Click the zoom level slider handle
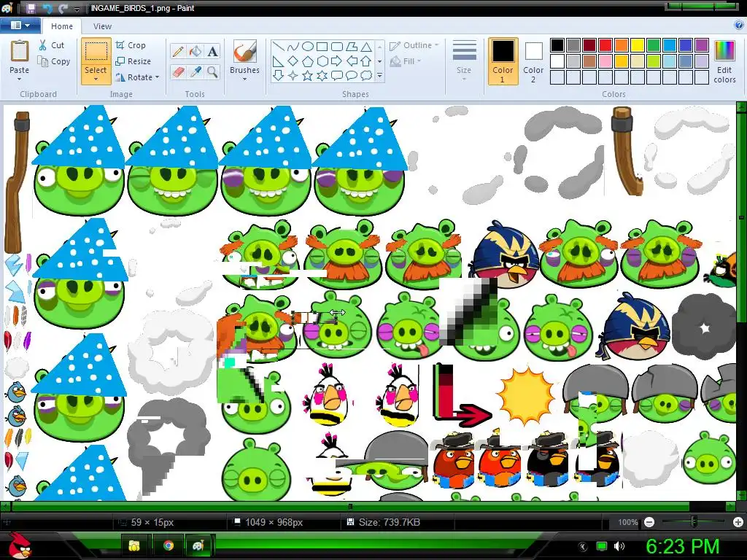 coord(694,522)
